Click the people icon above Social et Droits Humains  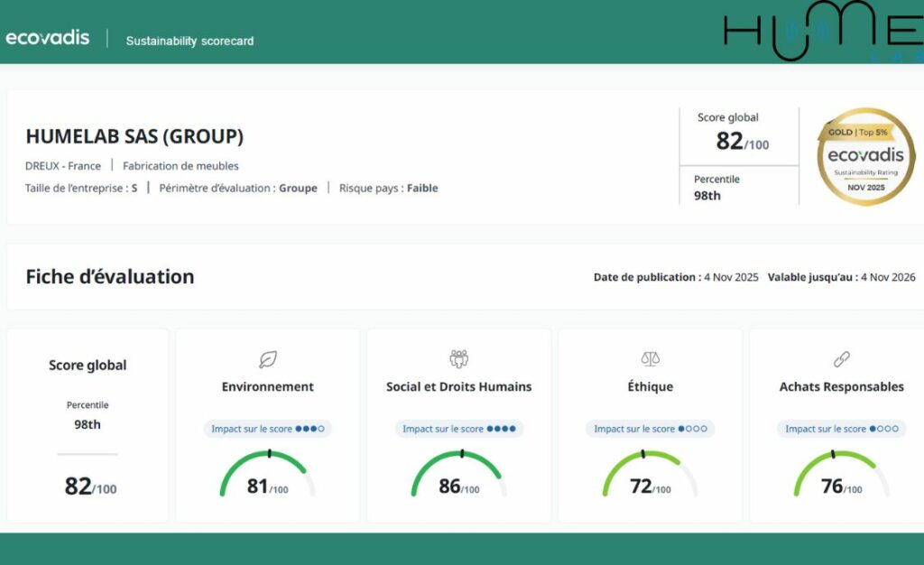[x=458, y=359]
